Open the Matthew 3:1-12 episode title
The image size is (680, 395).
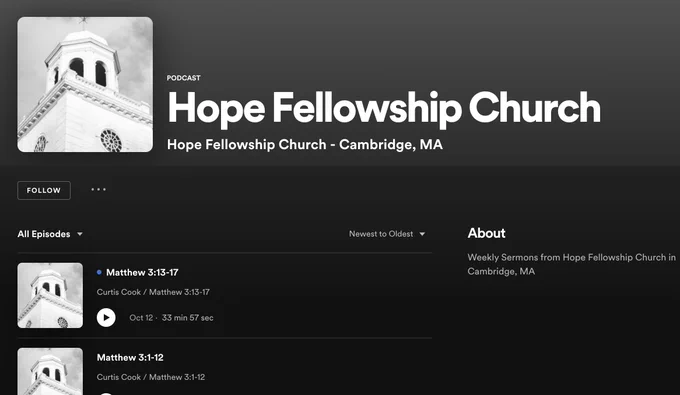(130, 357)
